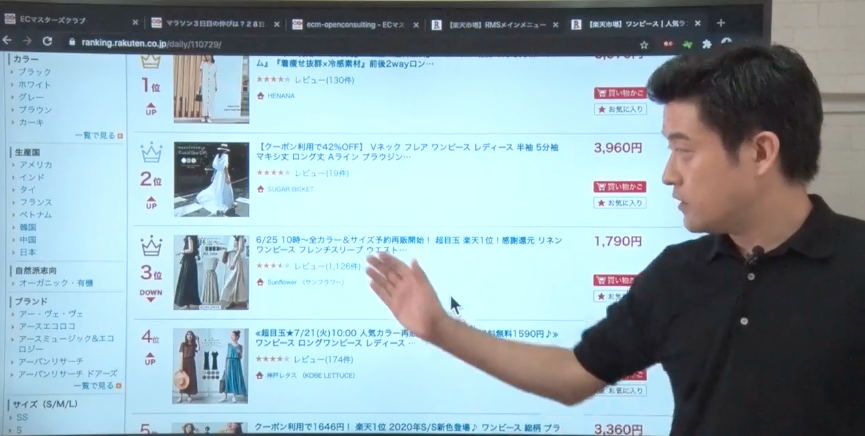Close the ecm-openconsulting tab
Screen dimensions: 865x436
click(416, 25)
